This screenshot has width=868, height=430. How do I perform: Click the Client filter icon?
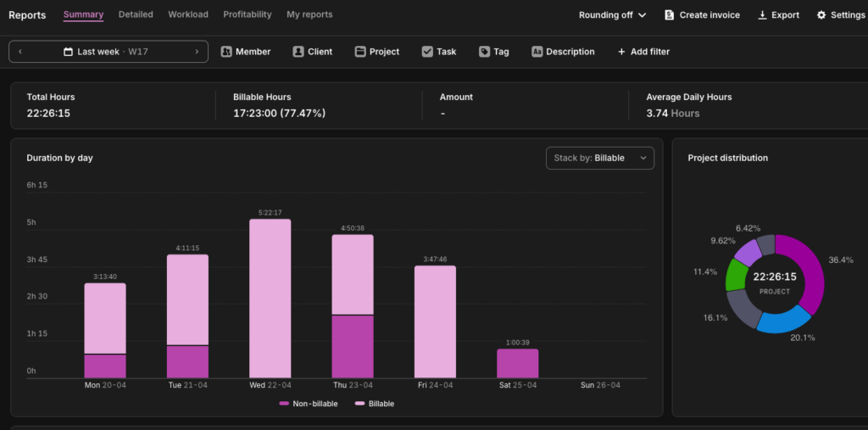(x=298, y=52)
